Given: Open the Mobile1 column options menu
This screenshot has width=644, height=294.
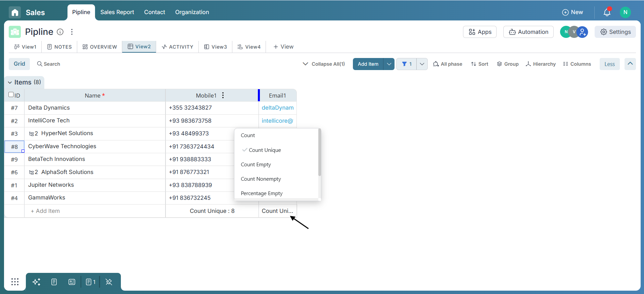Looking at the screenshot, I should (223, 95).
